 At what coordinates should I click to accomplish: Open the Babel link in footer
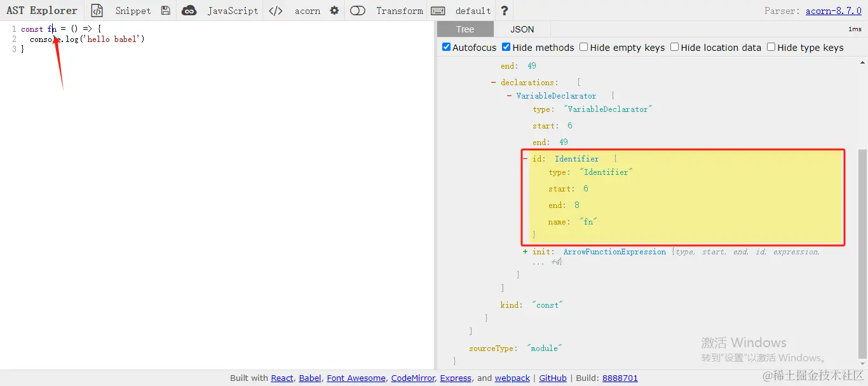310,378
